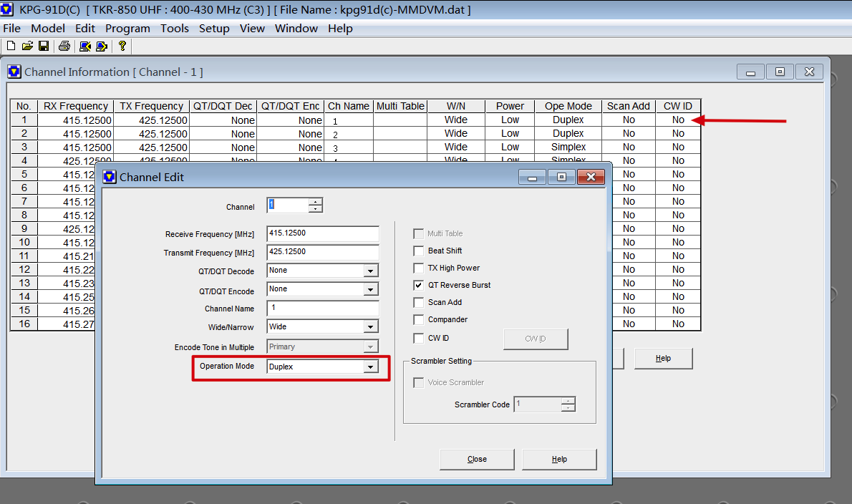852x504 pixels.
Task: Click the Channel Edit dialog icon
Action: (x=110, y=177)
